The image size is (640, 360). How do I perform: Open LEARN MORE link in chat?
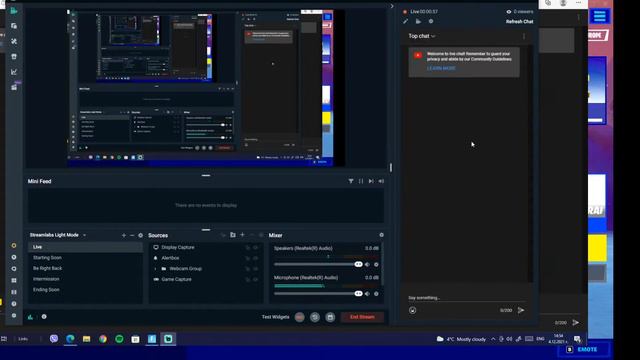(441, 68)
